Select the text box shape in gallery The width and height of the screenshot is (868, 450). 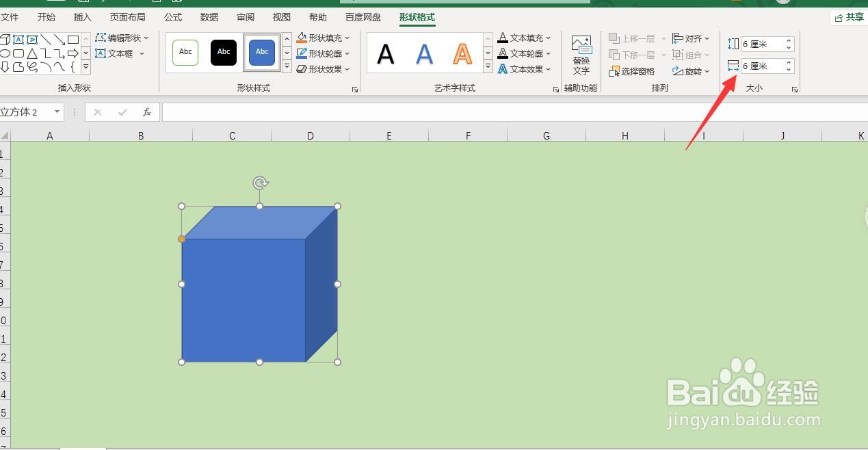18,40
